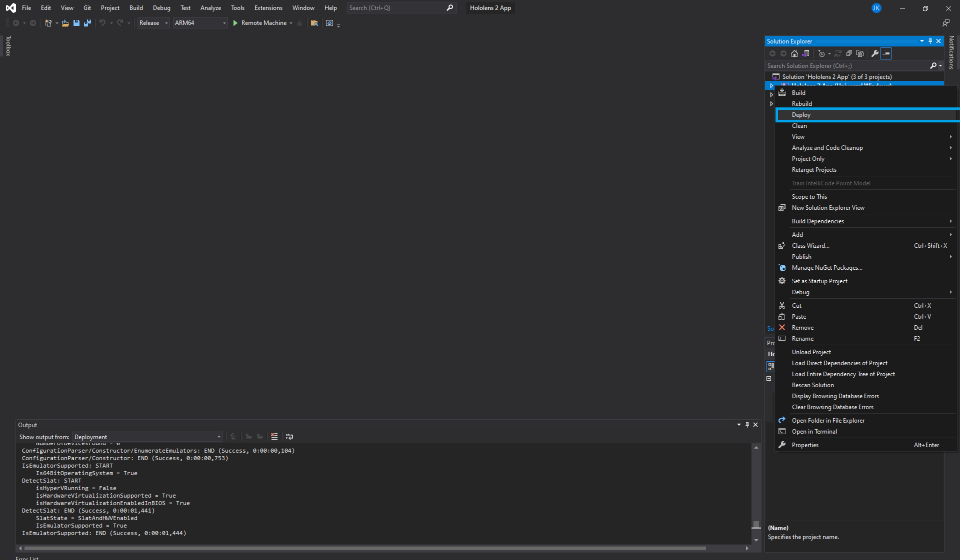Click Output panel horizontal scrollbar thumb

(365, 548)
